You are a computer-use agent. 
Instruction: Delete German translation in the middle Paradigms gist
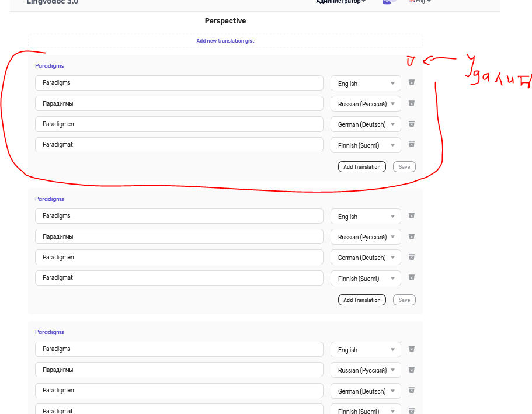coord(412,257)
